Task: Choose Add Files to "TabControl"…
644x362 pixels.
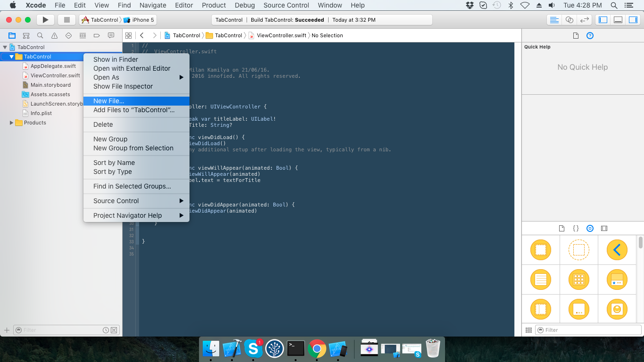Action: (136, 110)
